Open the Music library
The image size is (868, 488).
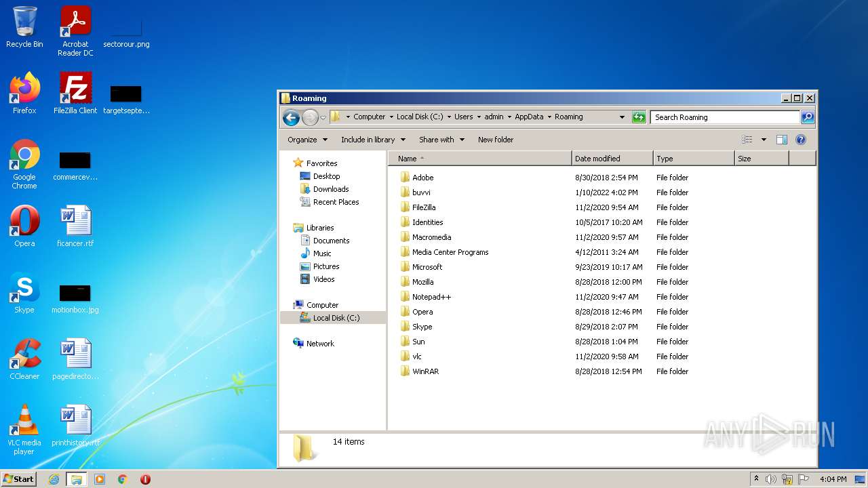pos(322,253)
